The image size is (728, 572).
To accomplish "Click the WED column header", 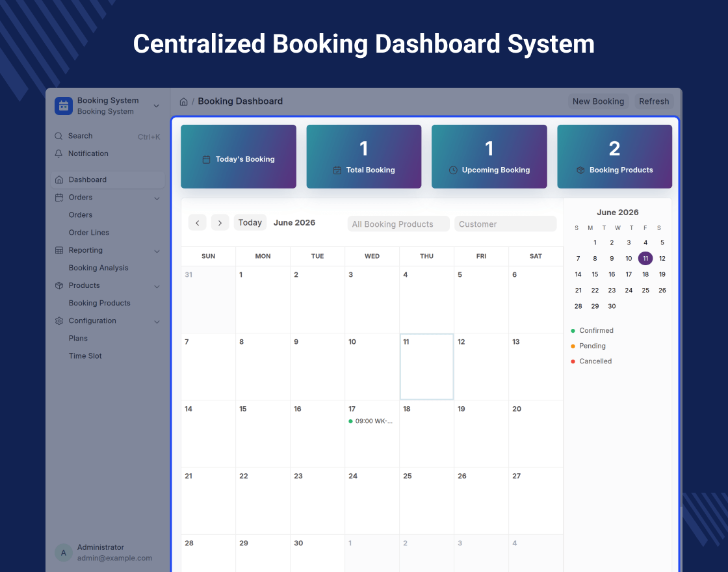I will tap(372, 256).
